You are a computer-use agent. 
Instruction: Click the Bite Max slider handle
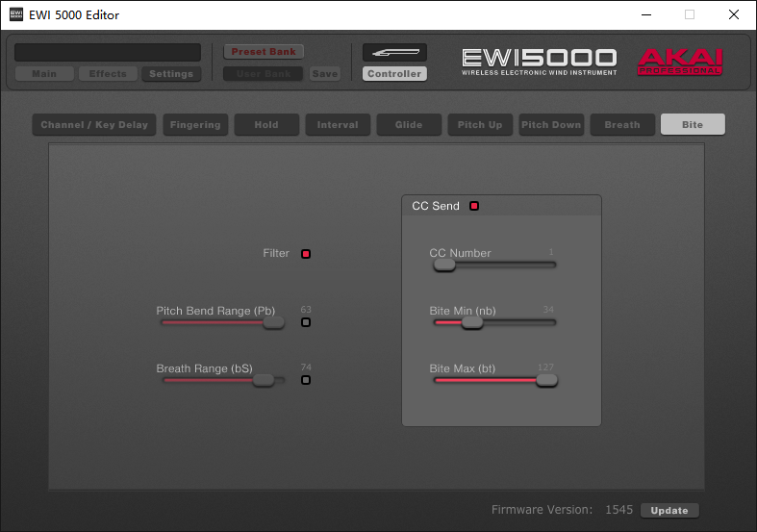click(546, 380)
